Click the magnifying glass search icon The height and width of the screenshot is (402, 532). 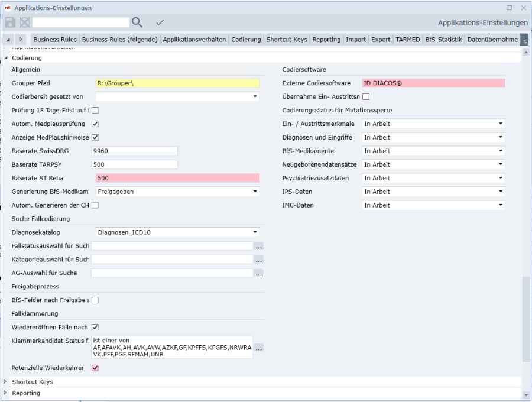click(x=137, y=22)
